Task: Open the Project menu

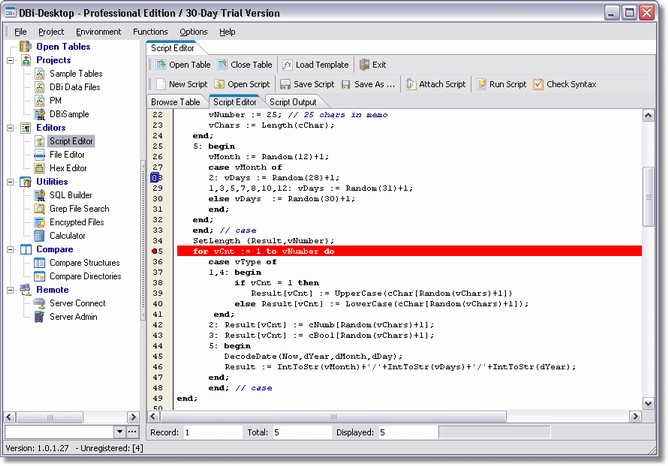Action: click(x=51, y=32)
